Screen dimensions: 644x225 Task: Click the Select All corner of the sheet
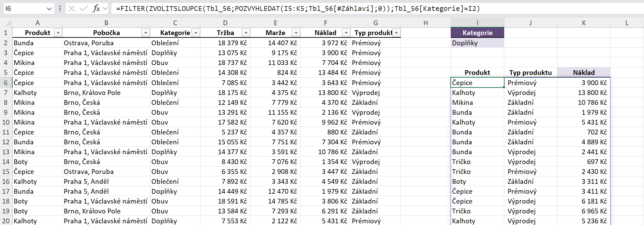pos(6,23)
